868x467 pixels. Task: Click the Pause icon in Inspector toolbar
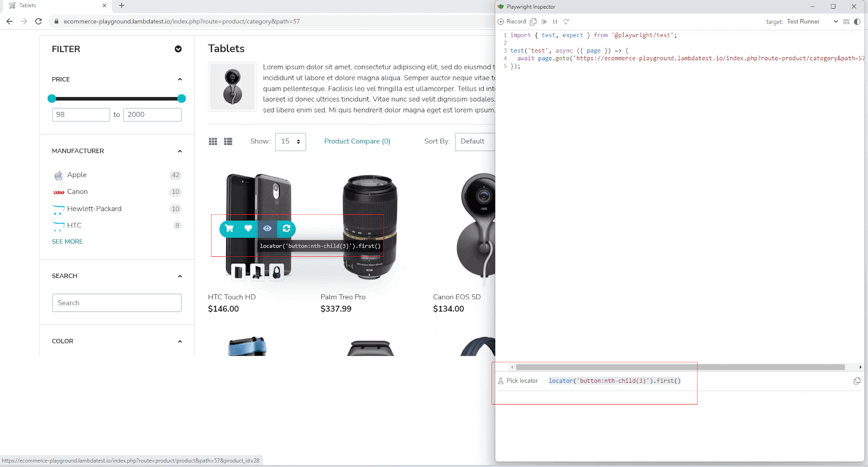[x=554, y=22]
